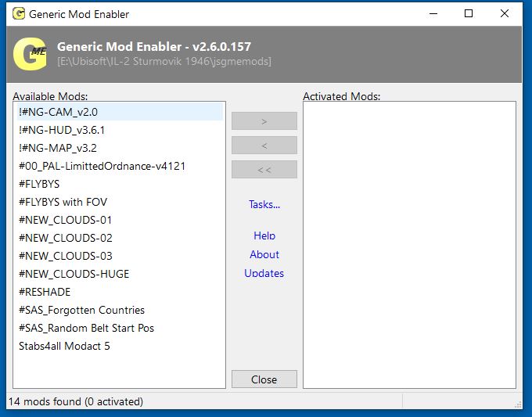Screen dimensions: 532x417
Task: Select Stabs4all Modact 5 mod
Action: click(x=120, y=346)
